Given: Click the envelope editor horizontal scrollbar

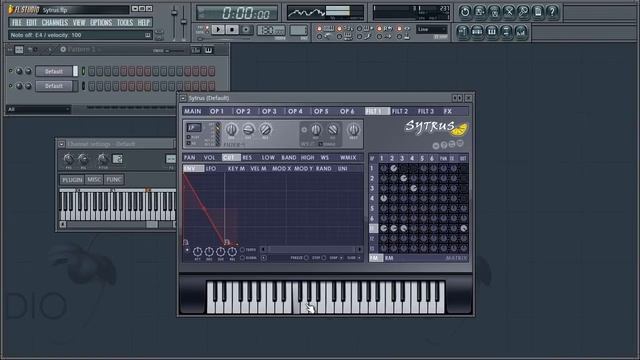Looking at the screenshot, I should [311, 249].
